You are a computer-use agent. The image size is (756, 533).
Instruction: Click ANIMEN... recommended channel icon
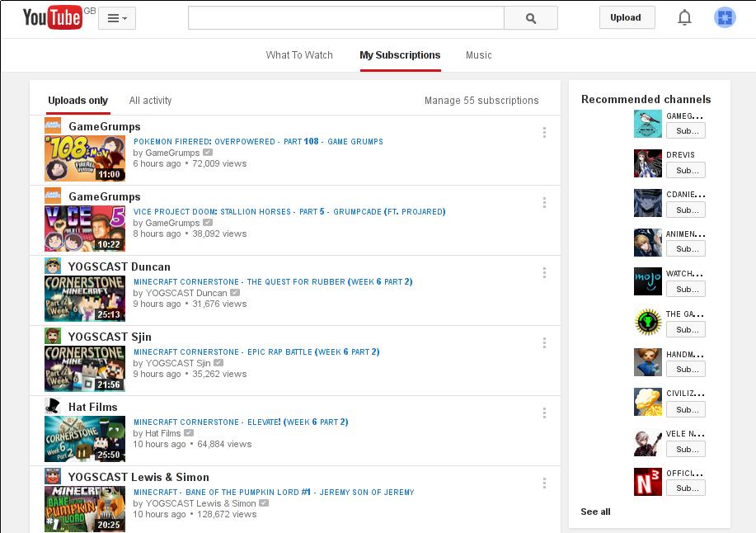(x=647, y=243)
